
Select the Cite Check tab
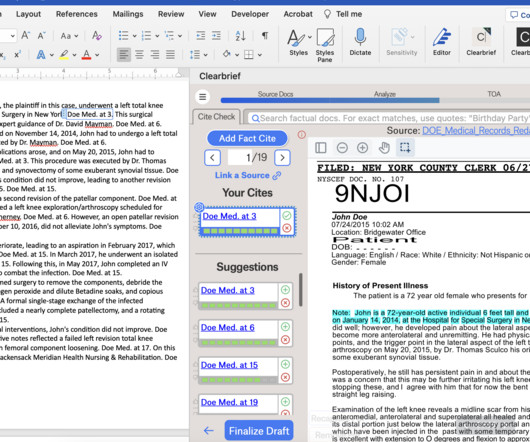[216, 117]
